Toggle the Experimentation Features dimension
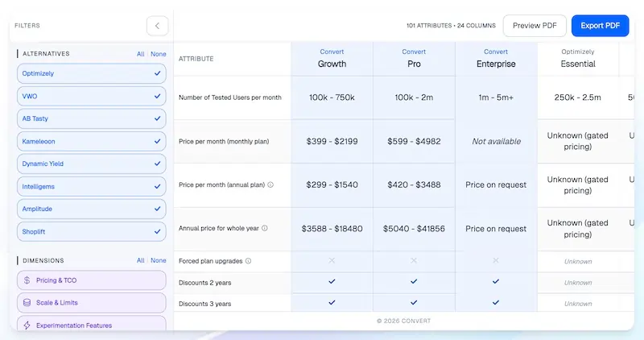This screenshot has height=340, width=644. (92, 324)
